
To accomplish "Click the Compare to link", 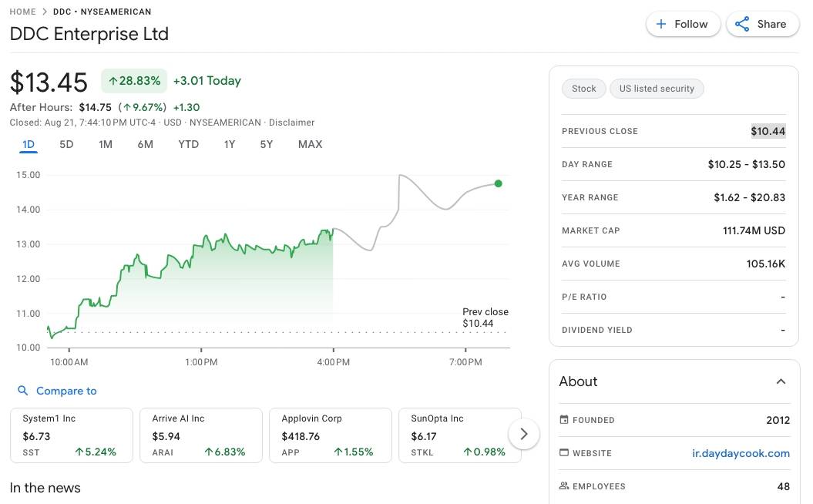I will click(x=66, y=391).
